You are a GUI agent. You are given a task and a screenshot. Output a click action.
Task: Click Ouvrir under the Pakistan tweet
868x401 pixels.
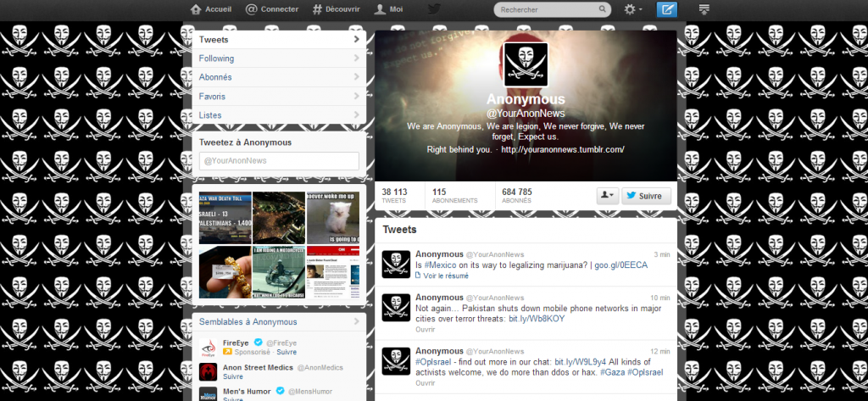pos(426,329)
